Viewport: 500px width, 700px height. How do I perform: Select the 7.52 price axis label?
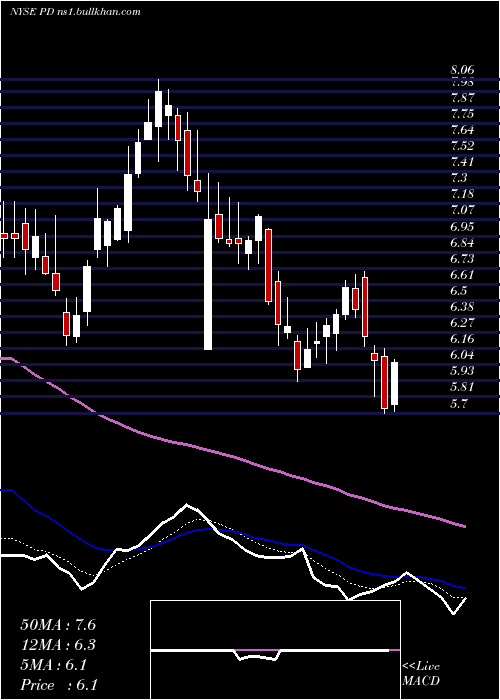[x=462, y=146]
